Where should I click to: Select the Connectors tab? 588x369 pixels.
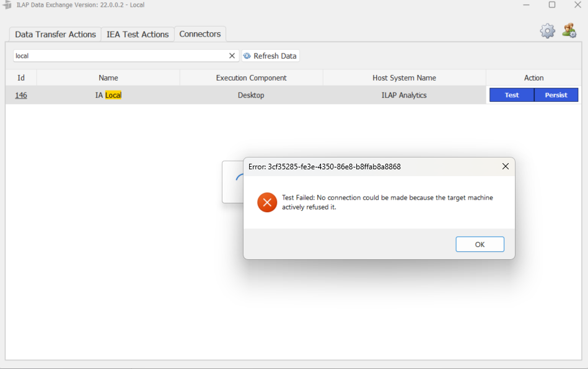coord(200,34)
